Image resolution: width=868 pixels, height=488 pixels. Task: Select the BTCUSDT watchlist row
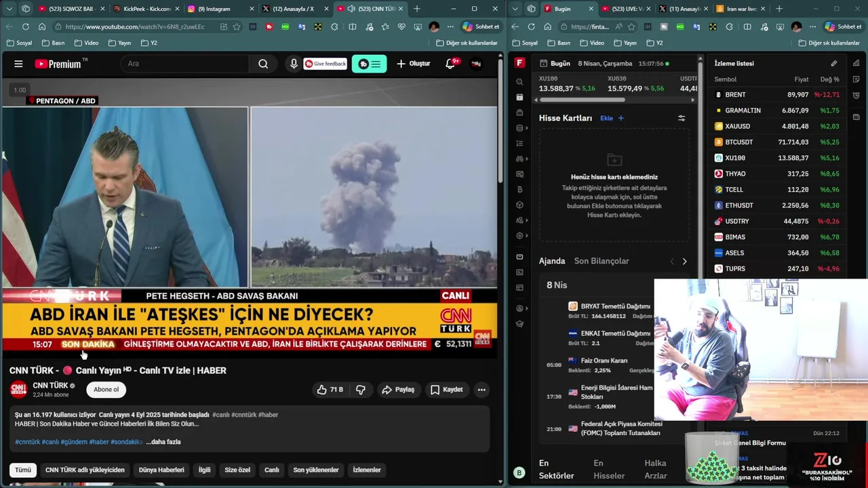click(776, 142)
